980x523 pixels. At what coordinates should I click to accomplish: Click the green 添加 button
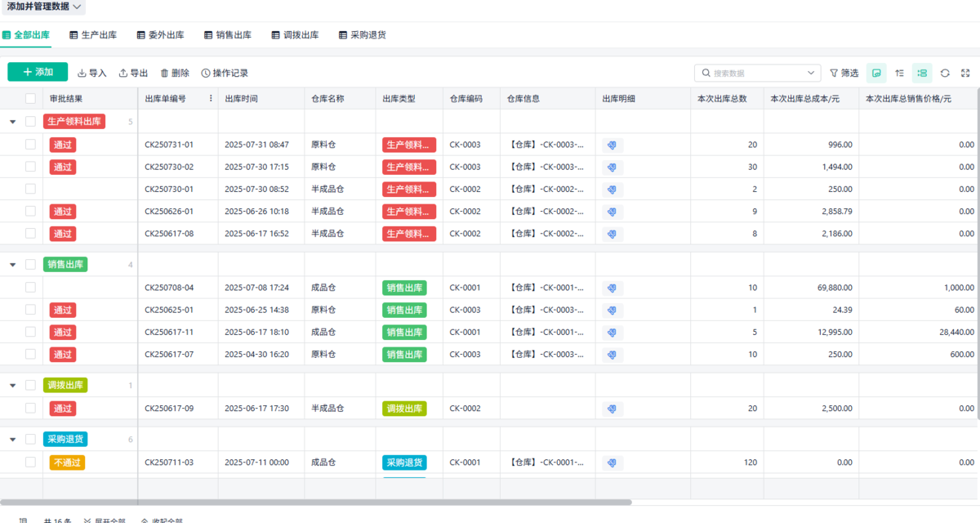pyautogui.click(x=38, y=72)
